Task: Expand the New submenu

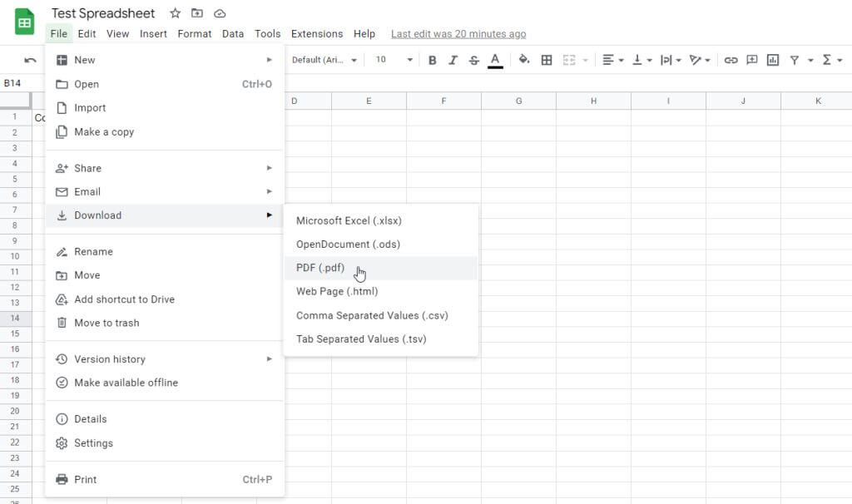Action: (165, 60)
